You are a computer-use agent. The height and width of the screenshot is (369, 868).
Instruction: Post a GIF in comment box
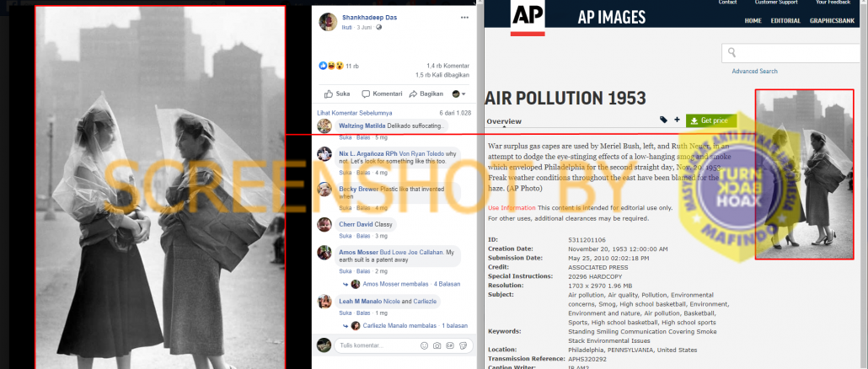point(450,345)
